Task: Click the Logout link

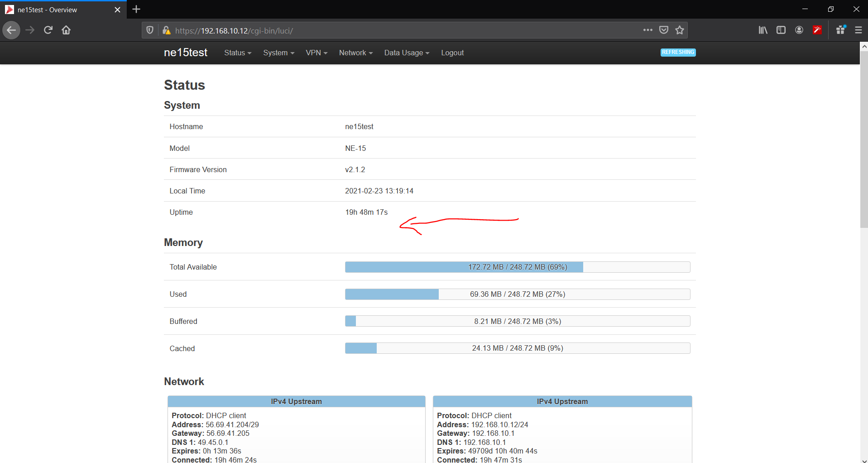Action: pos(452,53)
